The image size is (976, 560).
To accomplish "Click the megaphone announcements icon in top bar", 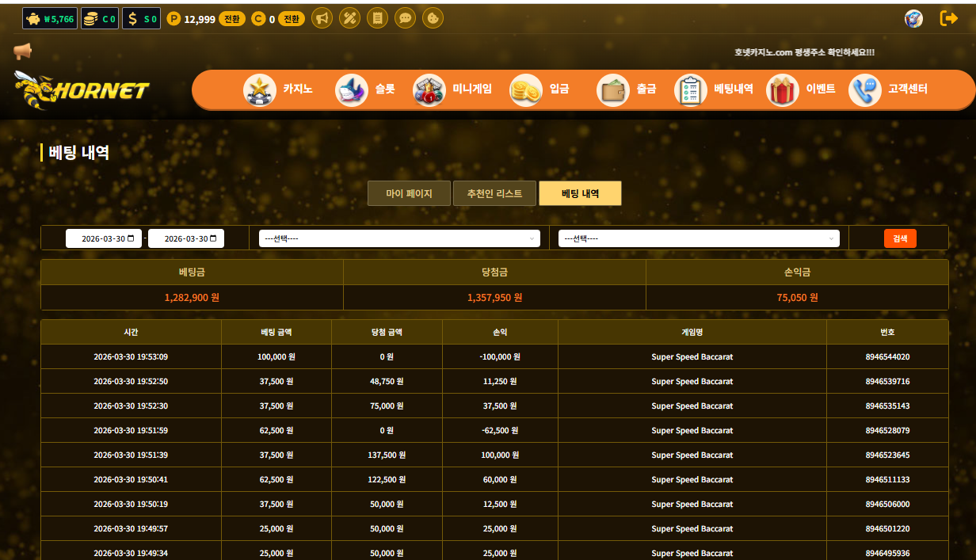I will [x=322, y=18].
